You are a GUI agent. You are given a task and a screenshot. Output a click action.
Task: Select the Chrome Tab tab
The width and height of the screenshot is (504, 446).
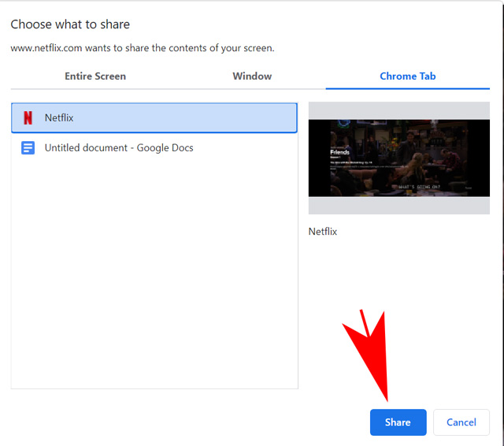pyautogui.click(x=408, y=76)
